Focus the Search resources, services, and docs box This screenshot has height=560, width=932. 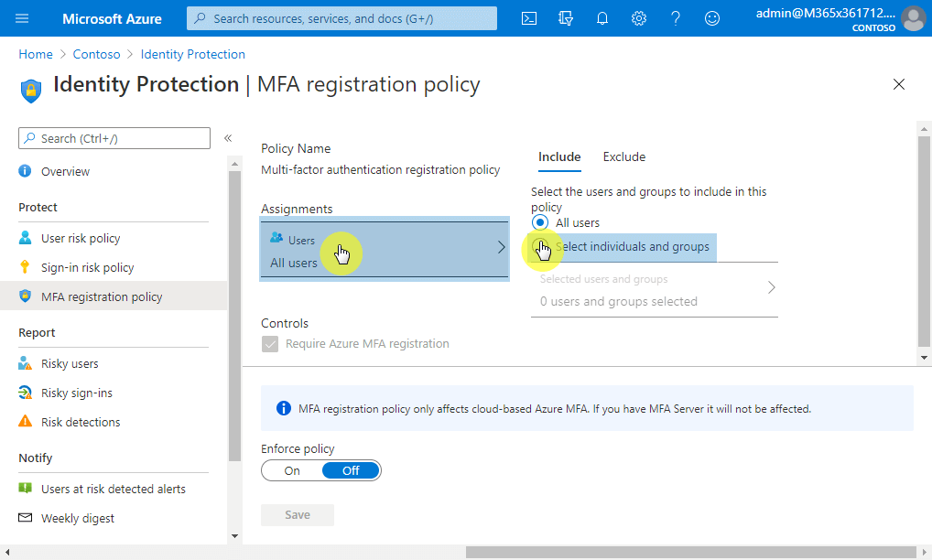click(x=341, y=18)
